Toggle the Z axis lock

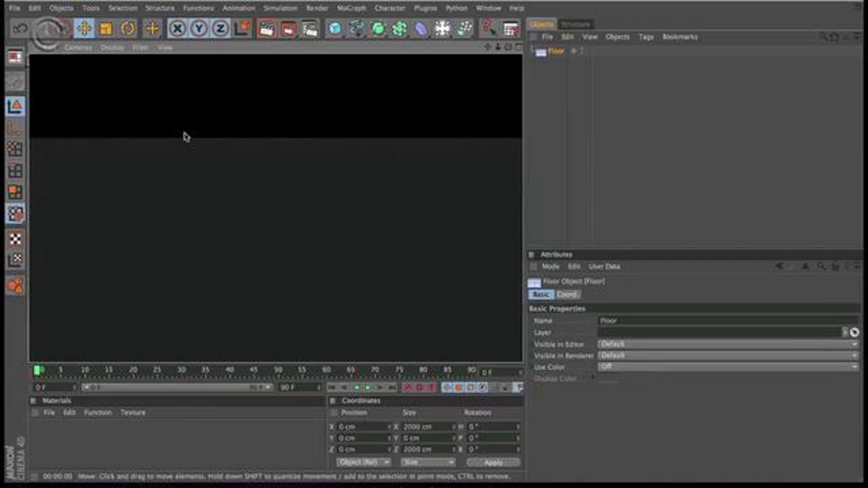(x=220, y=28)
